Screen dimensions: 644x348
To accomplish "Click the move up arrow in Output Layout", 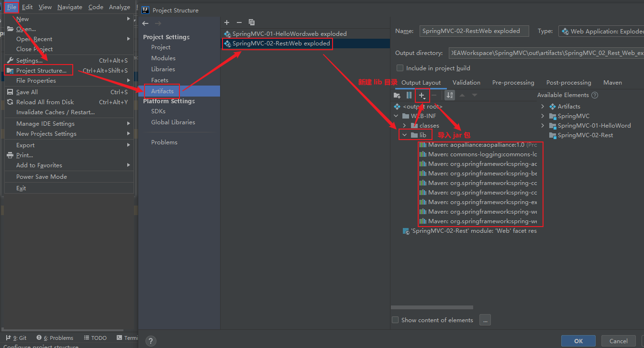I will click(x=462, y=95).
